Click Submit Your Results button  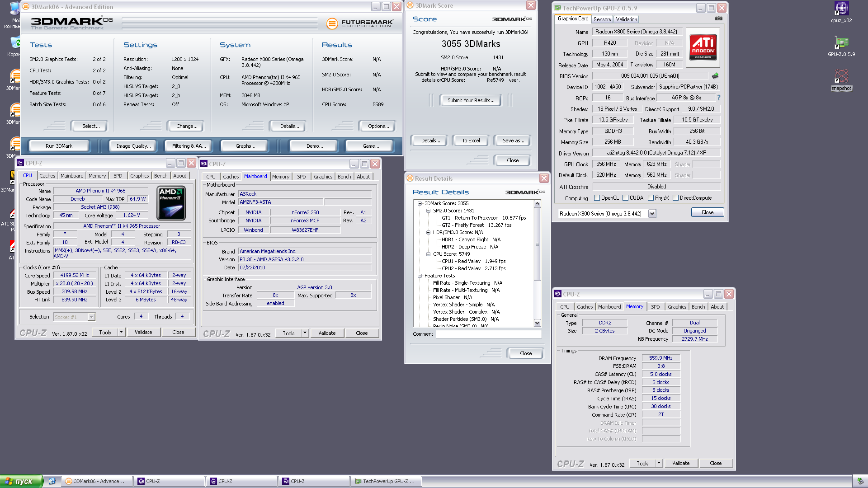coord(471,100)
